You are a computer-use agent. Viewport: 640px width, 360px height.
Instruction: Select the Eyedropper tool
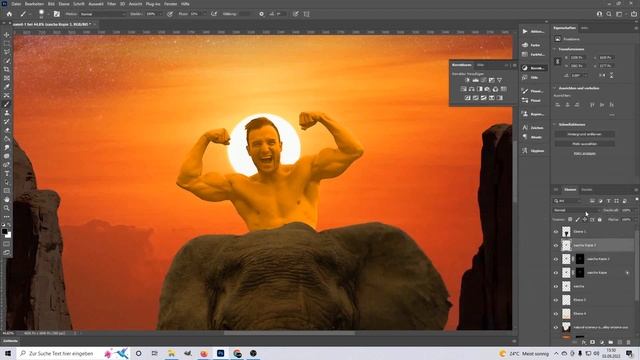pos(7,87)
